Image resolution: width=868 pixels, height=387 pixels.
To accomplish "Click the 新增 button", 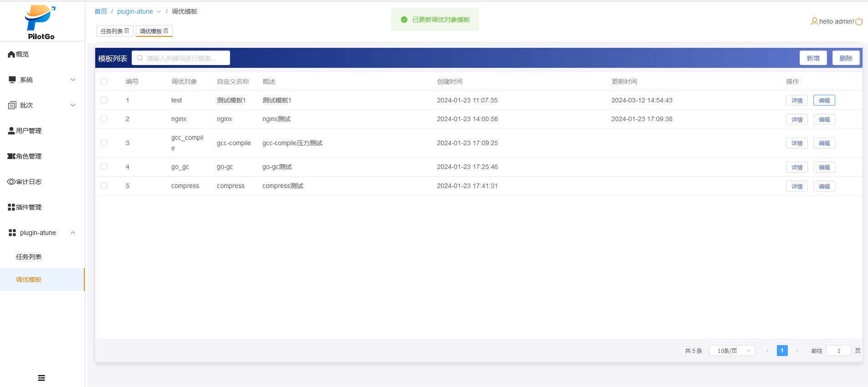I will pyautogui.click(x=813, y=58).
